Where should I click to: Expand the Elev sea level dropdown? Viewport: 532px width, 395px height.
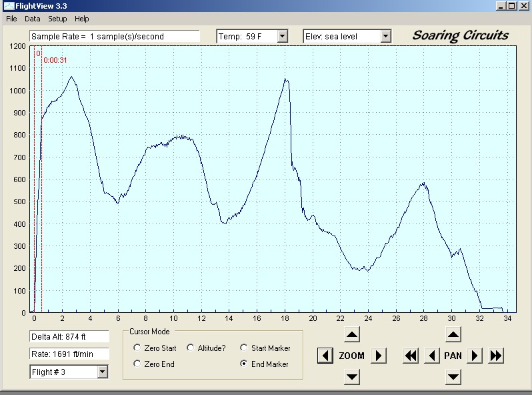(x=385, y=36)
